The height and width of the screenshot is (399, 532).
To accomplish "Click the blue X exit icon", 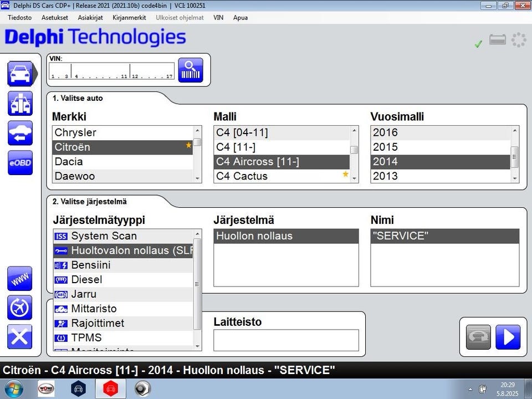I will coord(20,336).
